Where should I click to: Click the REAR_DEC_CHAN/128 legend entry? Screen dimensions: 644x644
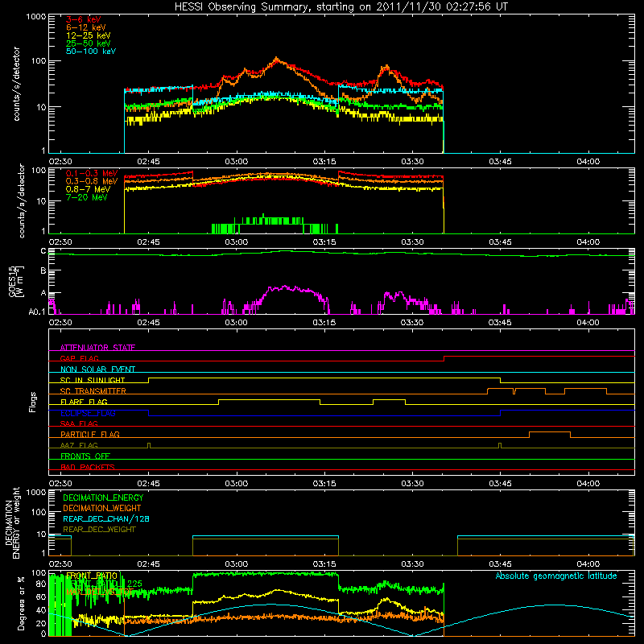pyautogui.click(x=106, y=518)
